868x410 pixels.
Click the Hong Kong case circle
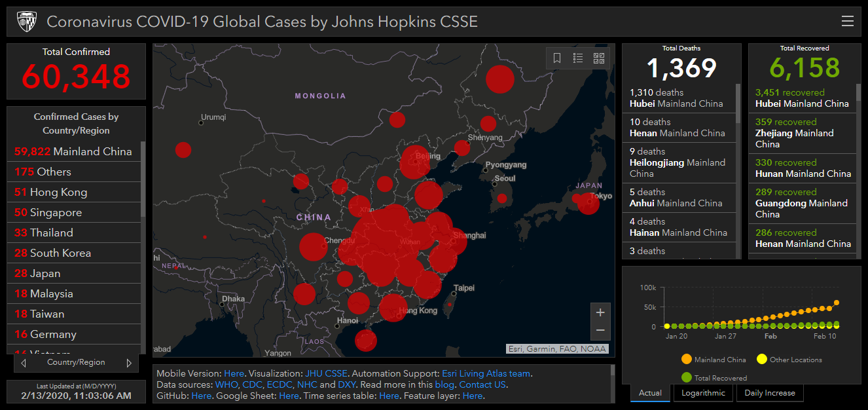[x=393, y=308]
